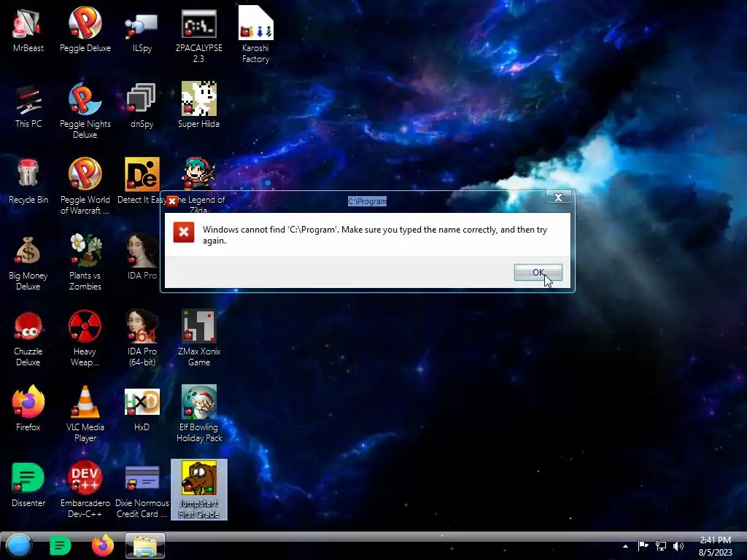Click the ZMax Xonix Game icon
Screen dimensions: 747x560
click(x=198, y=338)
